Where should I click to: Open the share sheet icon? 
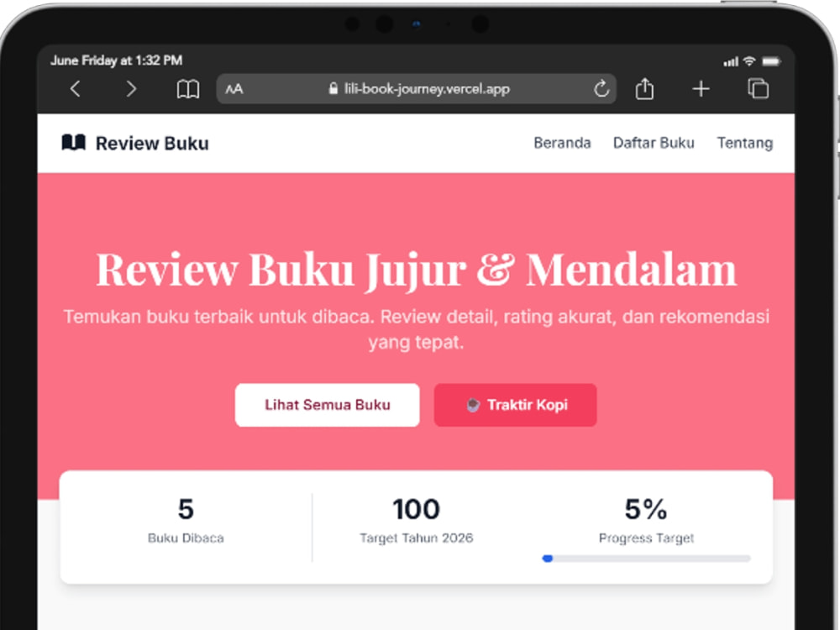coord(644,88)
